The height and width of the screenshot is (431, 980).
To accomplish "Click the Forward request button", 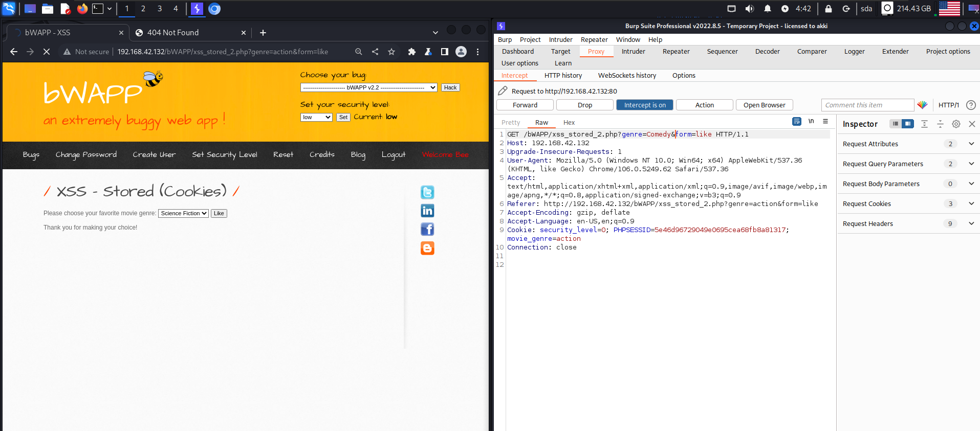I will click(x=525, y=105).
